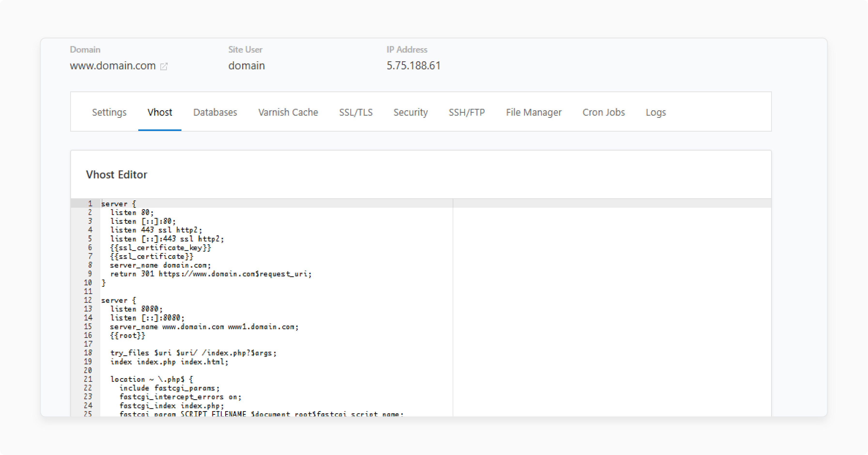The width and height of the screenshot is (868, 455).
Task: Open the SSH/FTP tab
Action: point(467,112)
